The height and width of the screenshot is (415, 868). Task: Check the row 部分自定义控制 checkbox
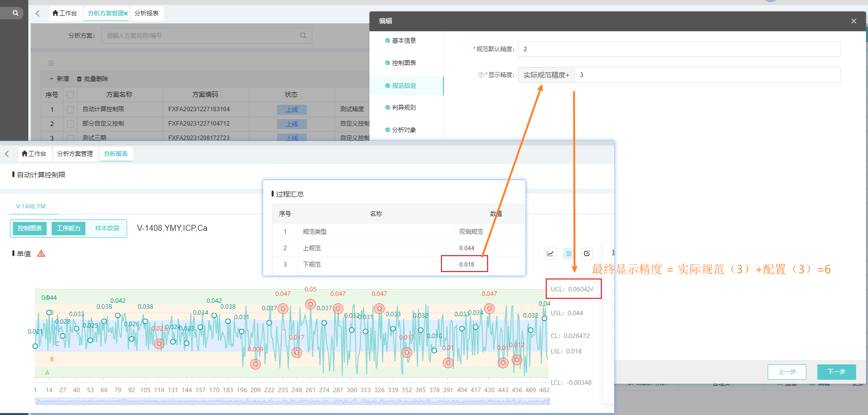(x=71, y=124)
